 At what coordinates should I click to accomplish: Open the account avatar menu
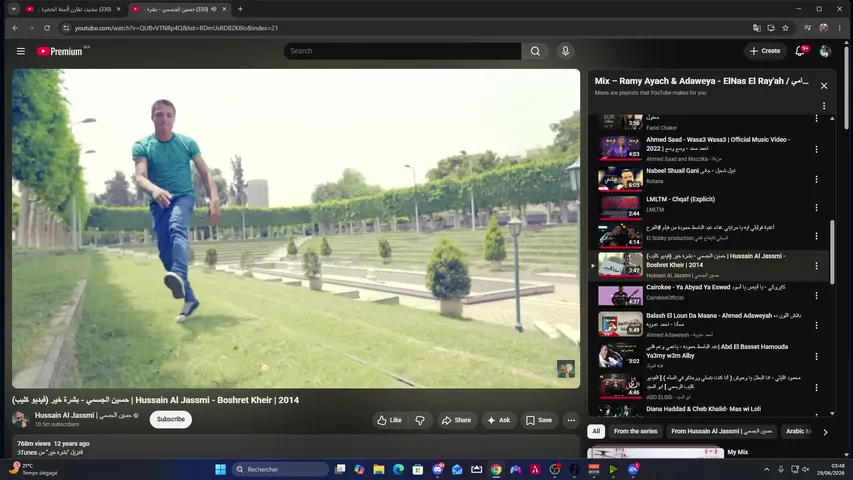tap(825, 51)
